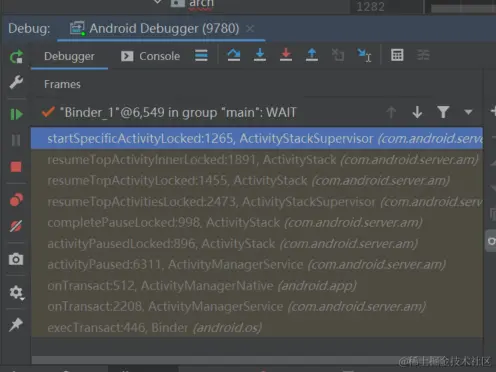Screen dimensions: 496x372
Task: Expand the frames options dropdown arrow
Action: pyautogui.click(x=468, y=112)
